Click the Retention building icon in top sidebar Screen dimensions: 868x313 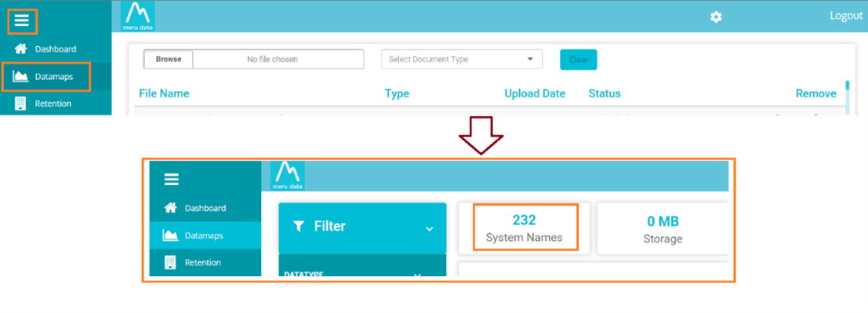(20, 104)
